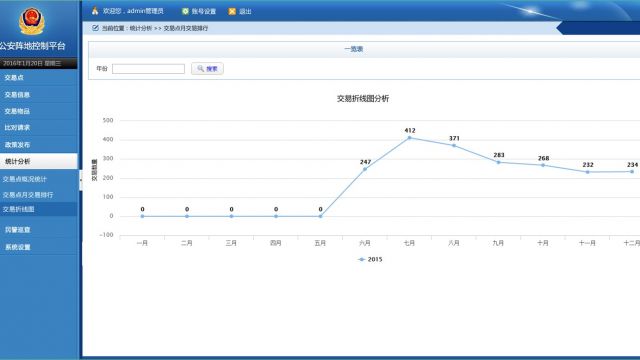Click the 268 data point for October
This screenshot has width=640, height=360.
[x=543, y=165]
